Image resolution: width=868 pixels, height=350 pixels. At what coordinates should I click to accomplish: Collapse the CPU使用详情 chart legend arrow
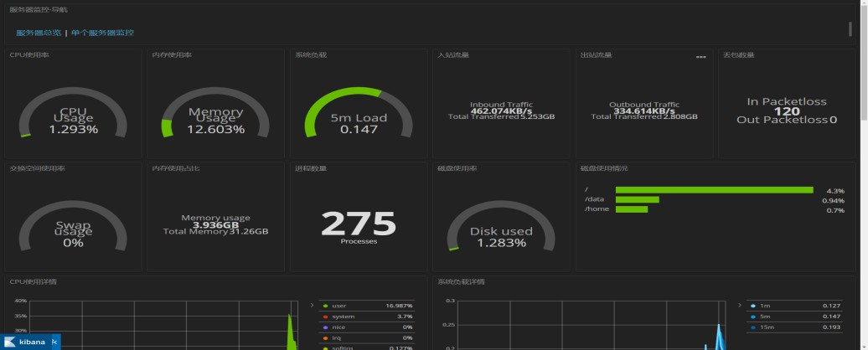(312, 306)
